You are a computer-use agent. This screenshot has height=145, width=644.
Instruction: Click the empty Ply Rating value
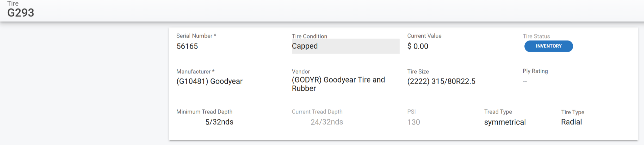(525, 82)
